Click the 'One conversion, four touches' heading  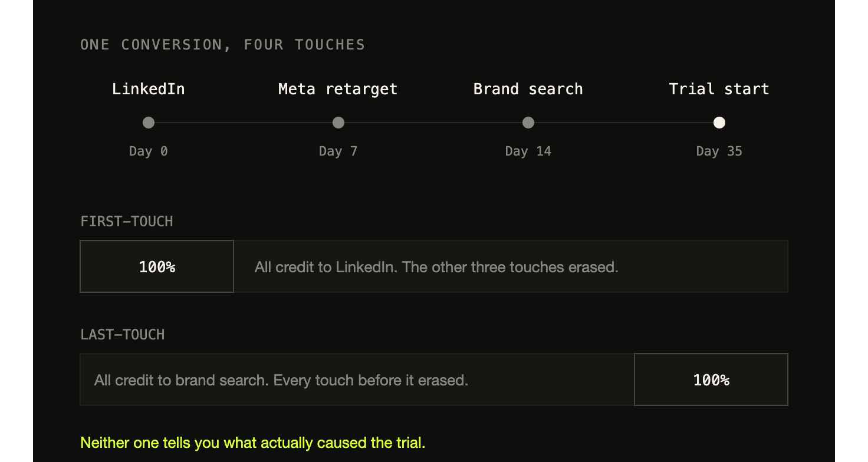223,45
